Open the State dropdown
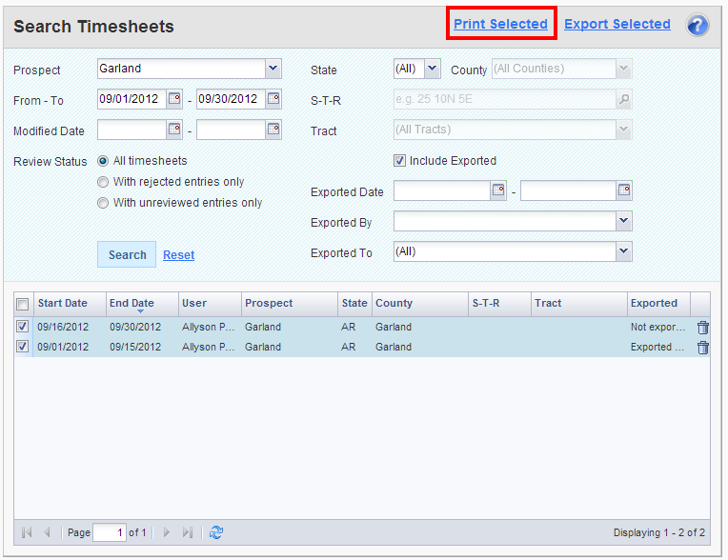The height and width of the screenshot is (560, 728). pyautogui.click(x=432, y=69)
